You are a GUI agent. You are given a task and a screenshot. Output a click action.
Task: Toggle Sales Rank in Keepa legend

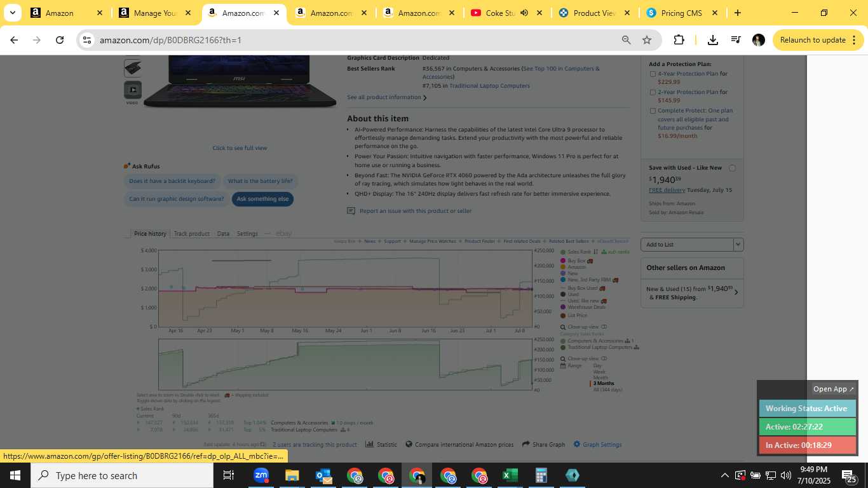(578, 252)
